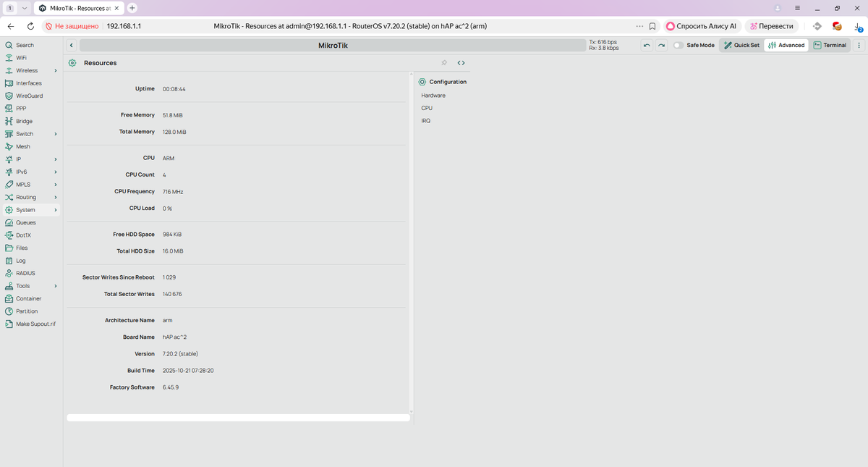The image size is (868, 467).
Task: Click the horizontal scrollbar below Resources panel
Action: click(x=238, y=418)
